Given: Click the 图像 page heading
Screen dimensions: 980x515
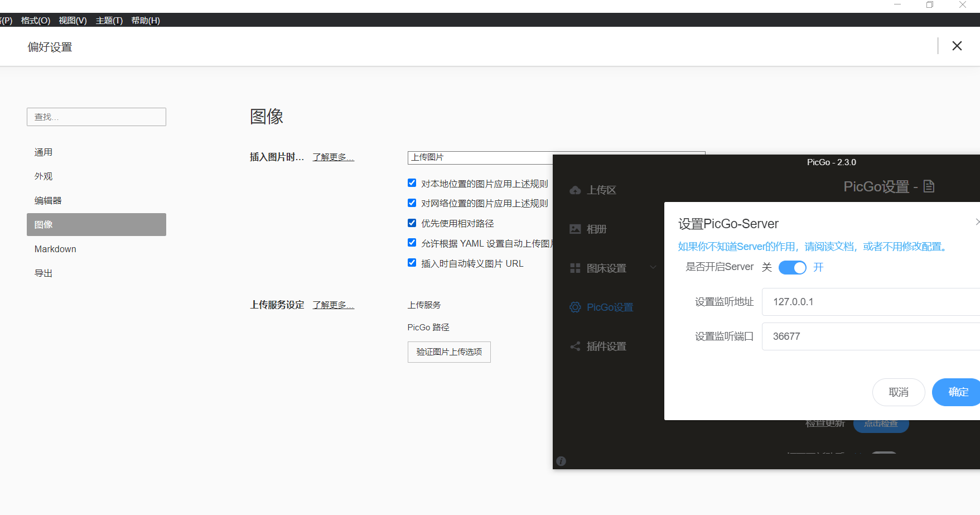Looking at the screenshot, I should tap(267, 117).
